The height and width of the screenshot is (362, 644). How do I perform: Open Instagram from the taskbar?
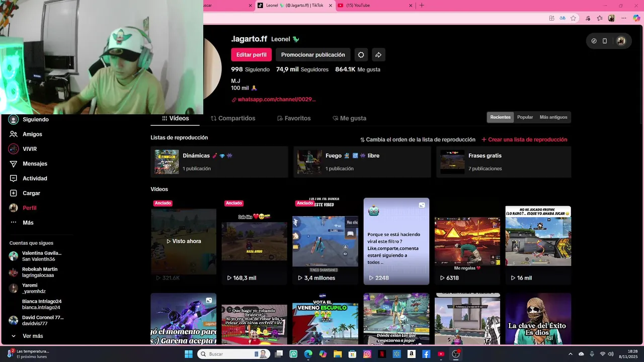click(367, 354)
